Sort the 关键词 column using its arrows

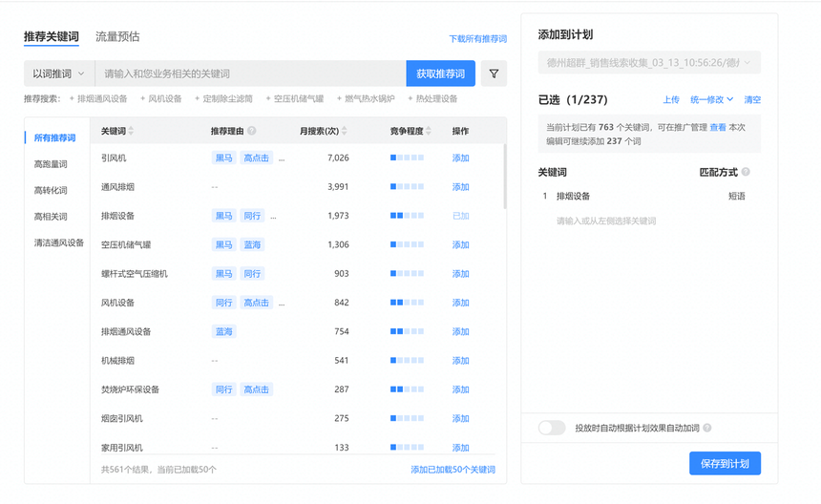coord(131,131)
